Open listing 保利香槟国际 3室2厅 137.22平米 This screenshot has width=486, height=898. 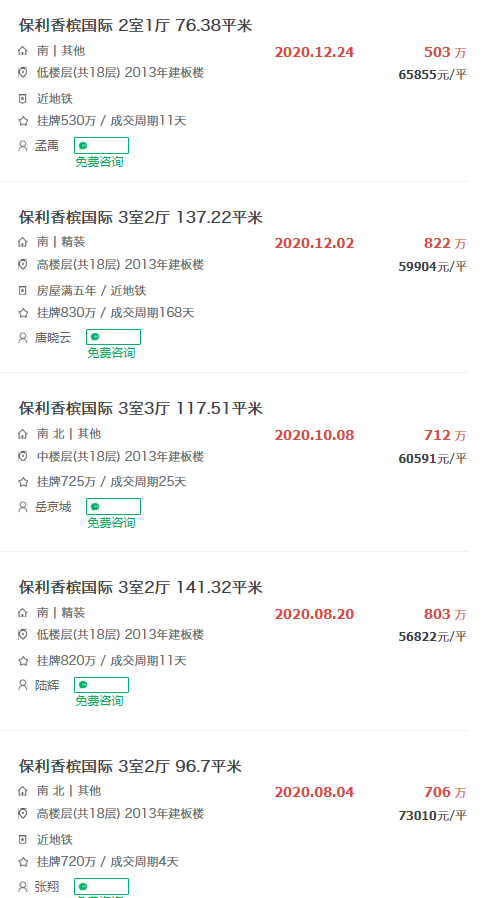140,218
